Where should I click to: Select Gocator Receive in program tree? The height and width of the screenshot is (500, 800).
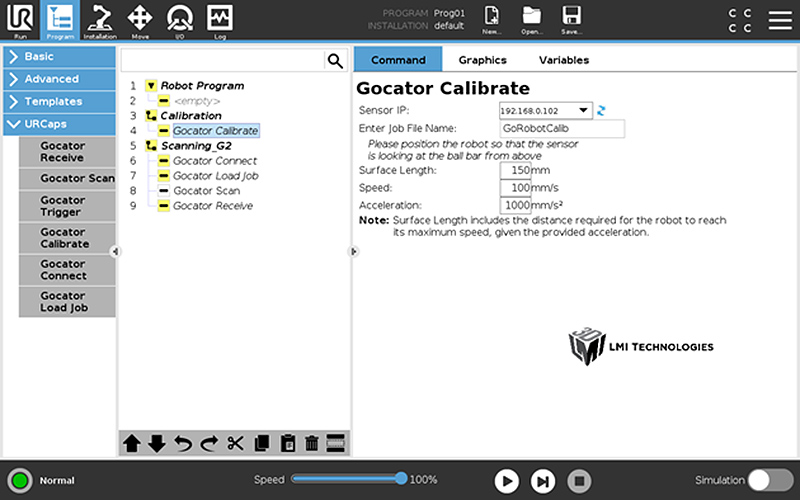(x=213, y=206)
